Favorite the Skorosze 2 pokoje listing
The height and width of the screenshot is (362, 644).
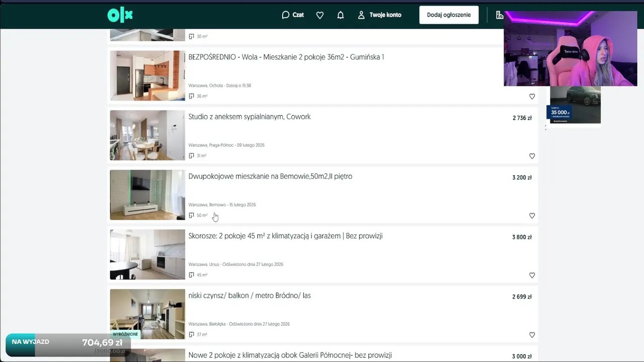532,276
